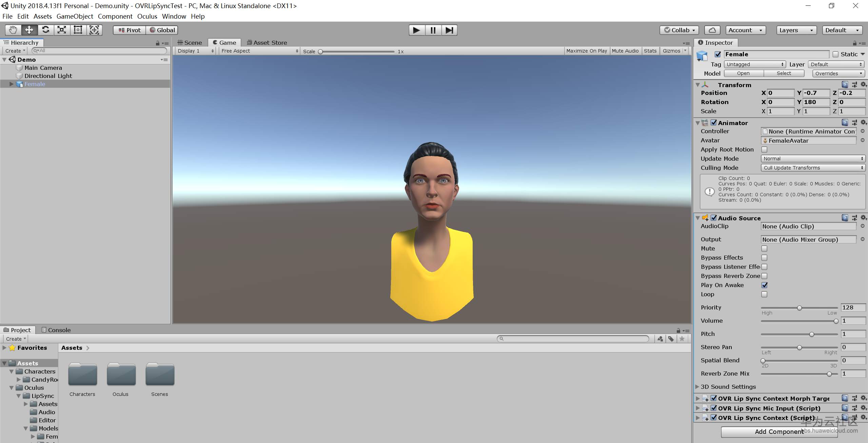Open the Layers dropdown
Viewport: 868px width, 443px height.
pos(796,30)
